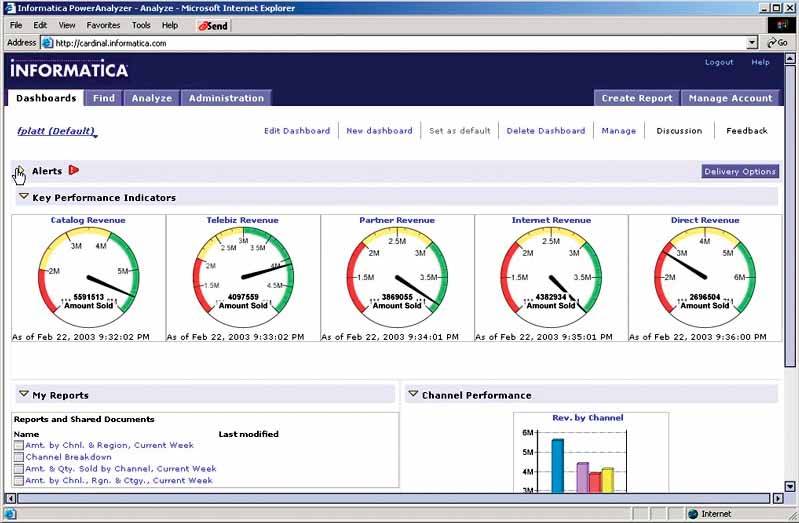Click icon beside Amt. & Qty. Sold by Channel
Image resolution: width=799 pixels, height=523 pixels.
point(19,469)
